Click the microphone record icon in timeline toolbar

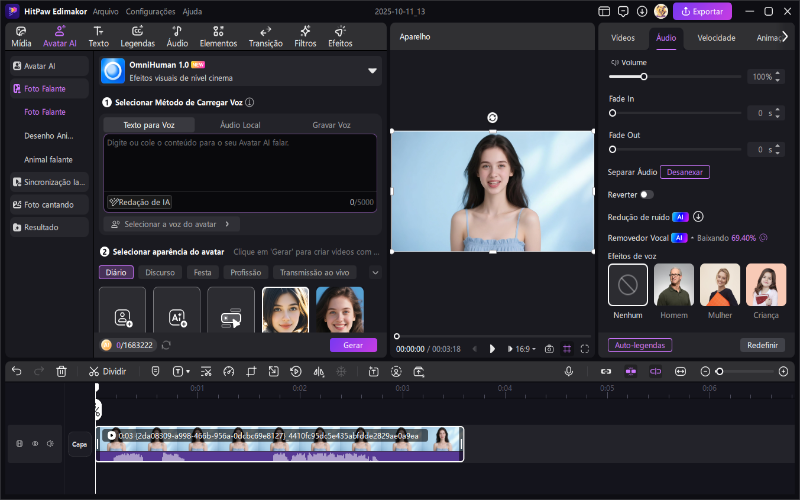[x=569, y=371]
